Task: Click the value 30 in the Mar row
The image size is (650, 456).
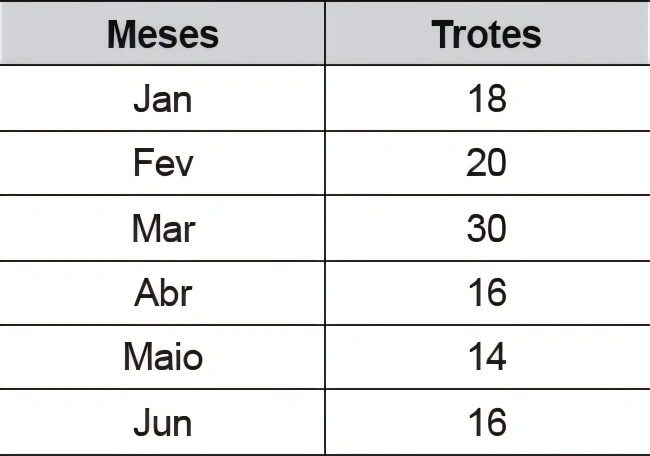Action: (486, 229)
